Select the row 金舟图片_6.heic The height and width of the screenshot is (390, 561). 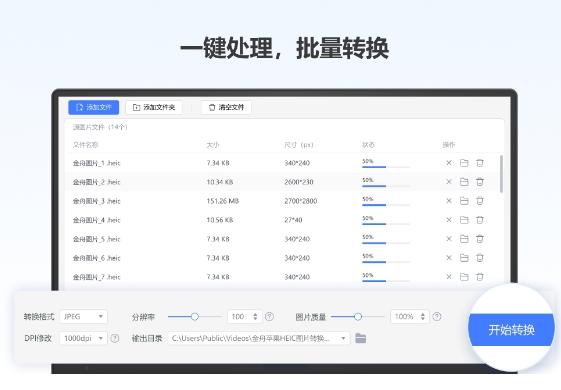point(282,258)
